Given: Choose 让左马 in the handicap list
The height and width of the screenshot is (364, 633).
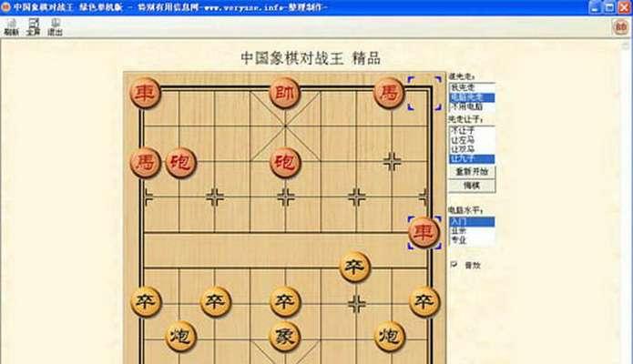Looking at the screenshot, I should pos(472,140).
